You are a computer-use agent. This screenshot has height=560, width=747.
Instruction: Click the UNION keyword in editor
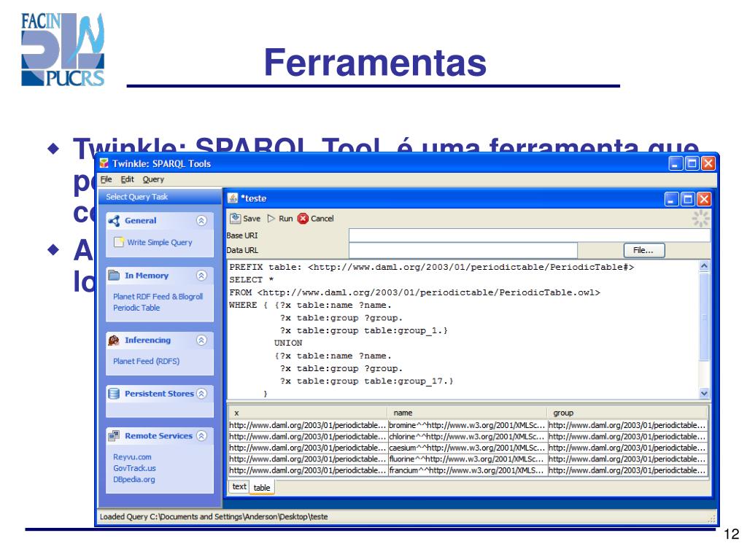pyautogui.click(x=288, y=343)
